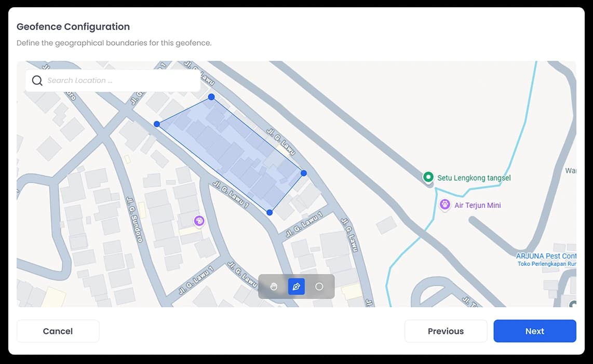Select the hand pan tool
Screen dimensions: 593x364
coord(274,287)
